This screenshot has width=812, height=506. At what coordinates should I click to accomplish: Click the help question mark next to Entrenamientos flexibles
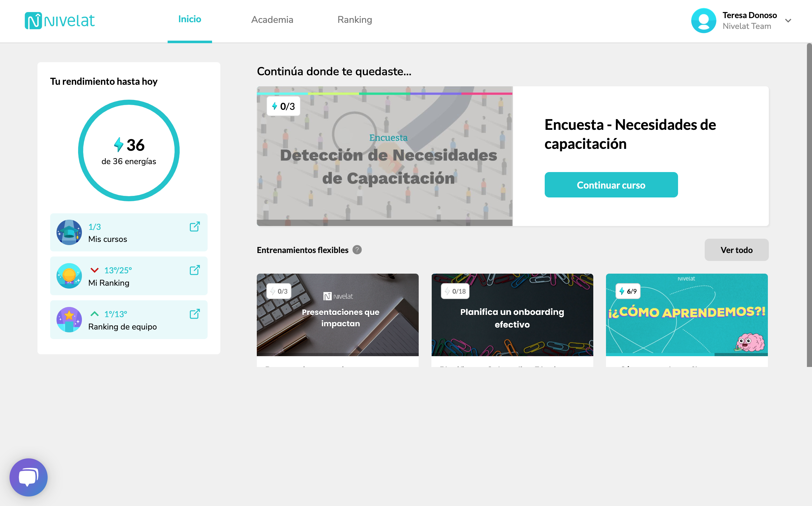[x=357, y=250]
